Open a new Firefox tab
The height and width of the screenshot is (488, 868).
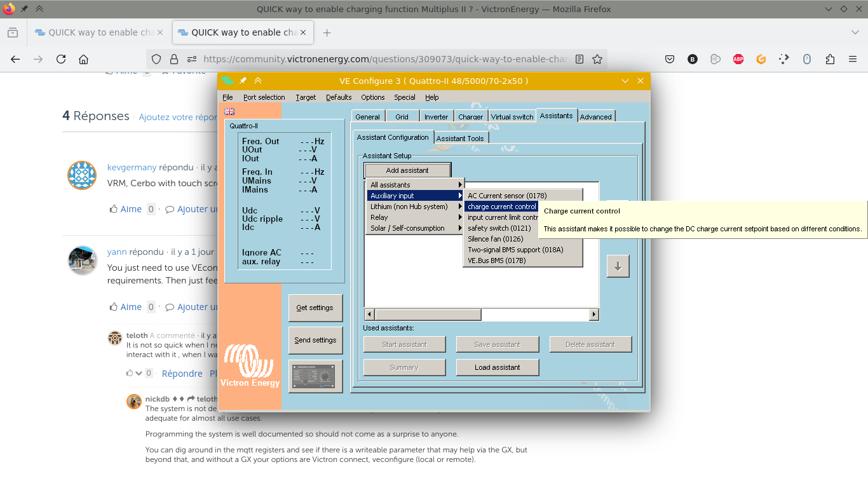point(327,32)
